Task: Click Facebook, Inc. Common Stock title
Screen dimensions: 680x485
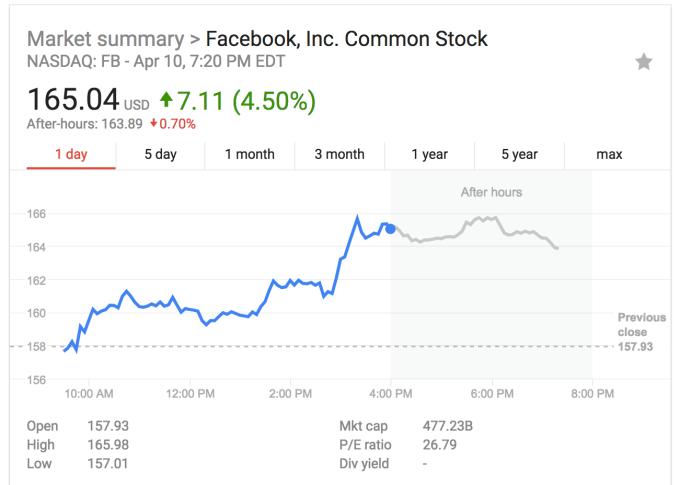Action: (346, 40)
